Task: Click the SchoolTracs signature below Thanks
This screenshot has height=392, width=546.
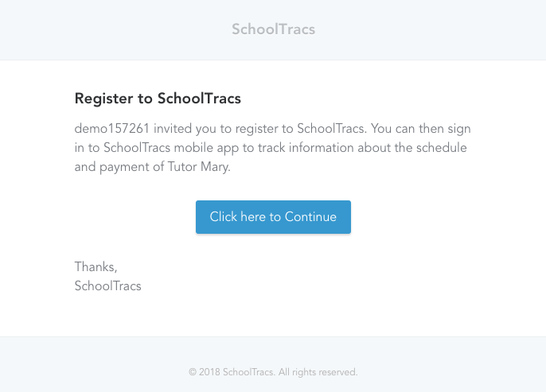Action: tap(107, 285)
